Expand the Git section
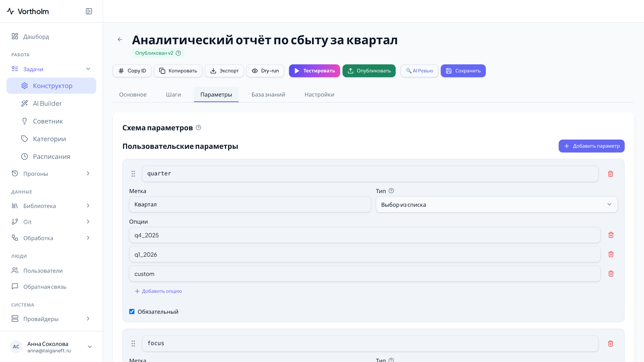 88,222
